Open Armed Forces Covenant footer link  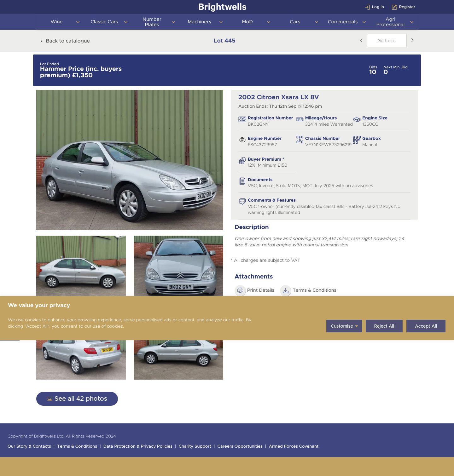tap(294, 446)
